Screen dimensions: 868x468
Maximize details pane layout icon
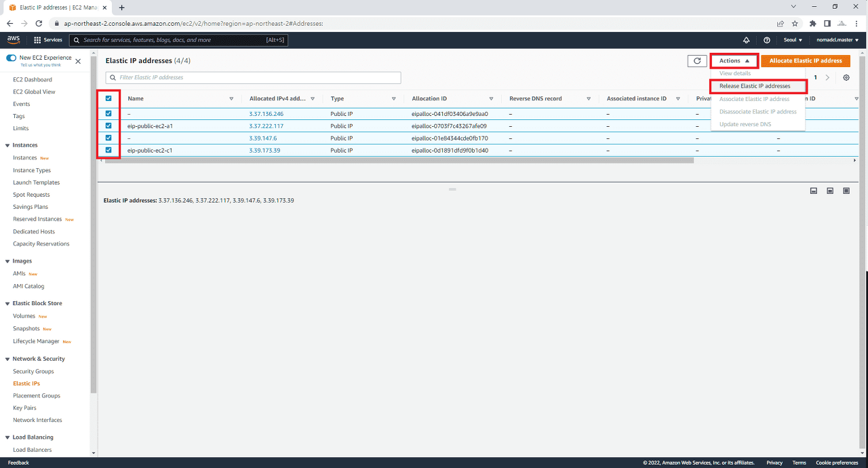tap(846, 191)
